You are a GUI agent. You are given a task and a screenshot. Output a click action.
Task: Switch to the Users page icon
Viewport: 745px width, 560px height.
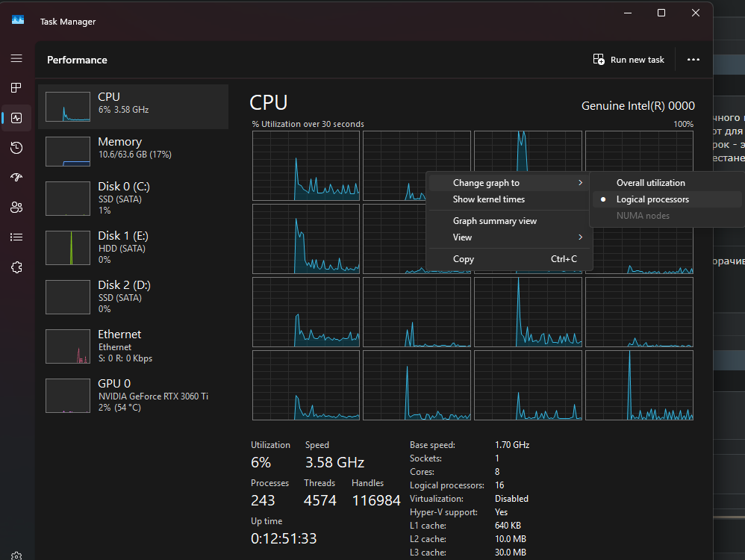click(16, 208)
